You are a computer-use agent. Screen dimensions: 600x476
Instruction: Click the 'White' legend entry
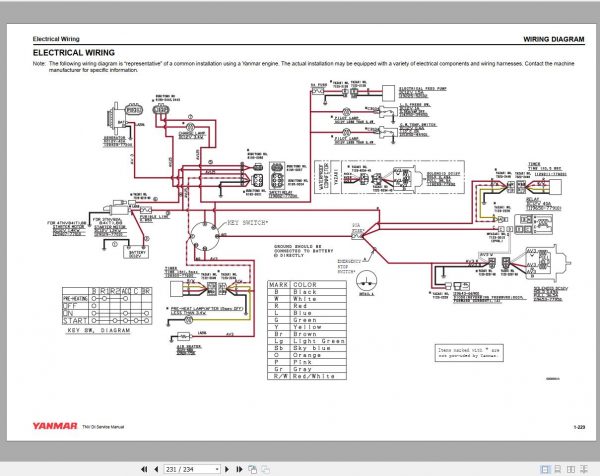305,299
